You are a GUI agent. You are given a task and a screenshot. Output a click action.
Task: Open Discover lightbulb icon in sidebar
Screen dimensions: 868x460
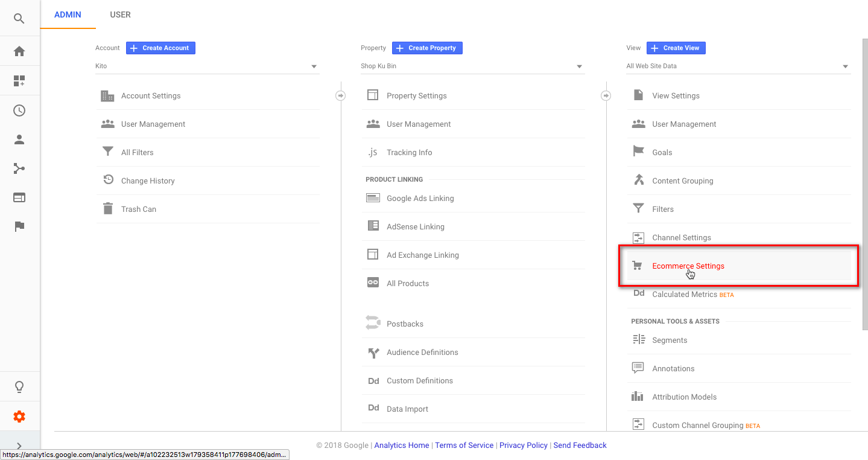[19, 387]
